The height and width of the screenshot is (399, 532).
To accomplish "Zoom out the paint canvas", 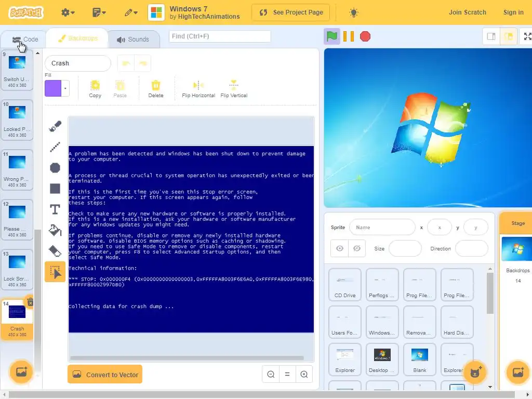I will (271, 374).
